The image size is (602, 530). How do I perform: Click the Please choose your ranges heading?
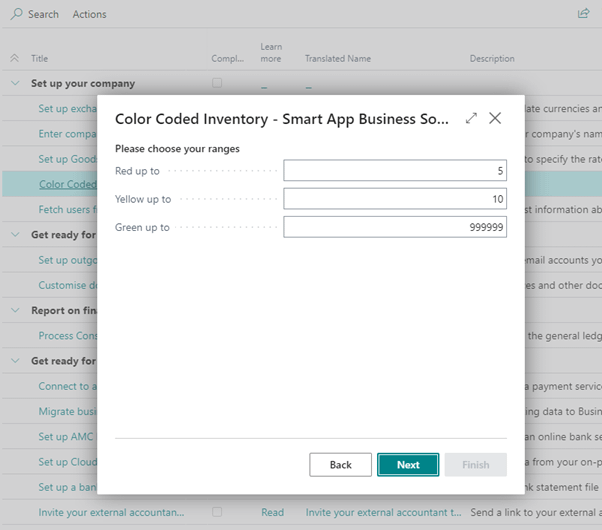[177, 149]
